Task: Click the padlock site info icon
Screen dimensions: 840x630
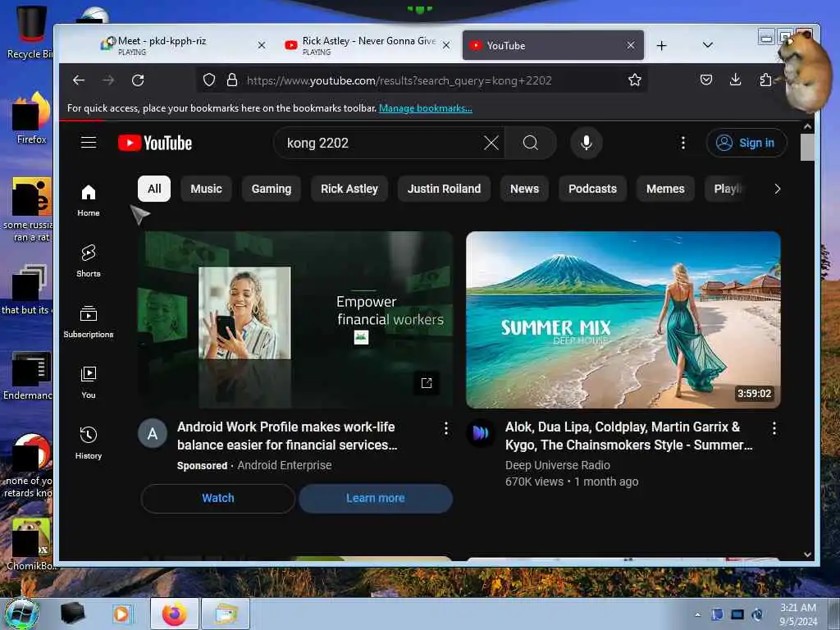Action: (231, 80)
